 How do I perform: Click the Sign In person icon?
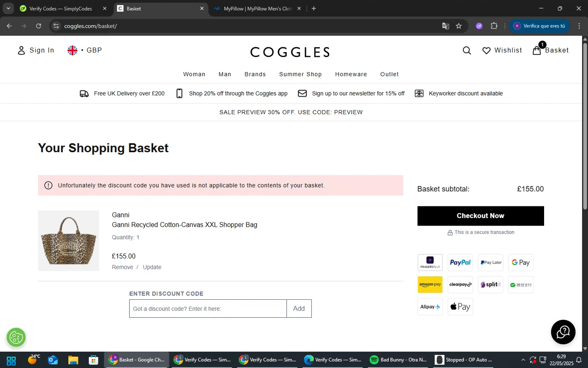21,50
